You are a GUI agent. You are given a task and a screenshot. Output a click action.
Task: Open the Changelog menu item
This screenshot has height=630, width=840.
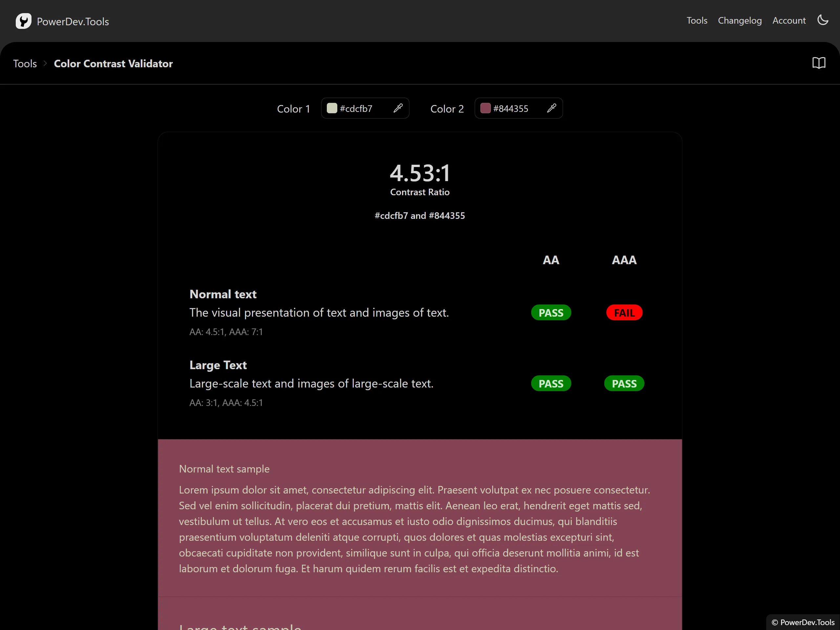click(740, 20)
